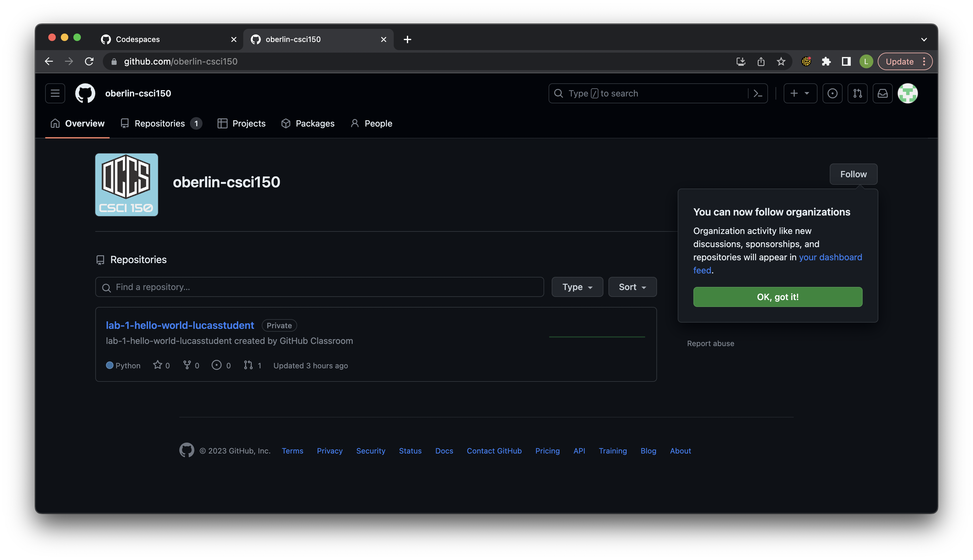Screen dimensions: 973x560
Task: Open the Chrome profile L avatar
Action: 866,61
